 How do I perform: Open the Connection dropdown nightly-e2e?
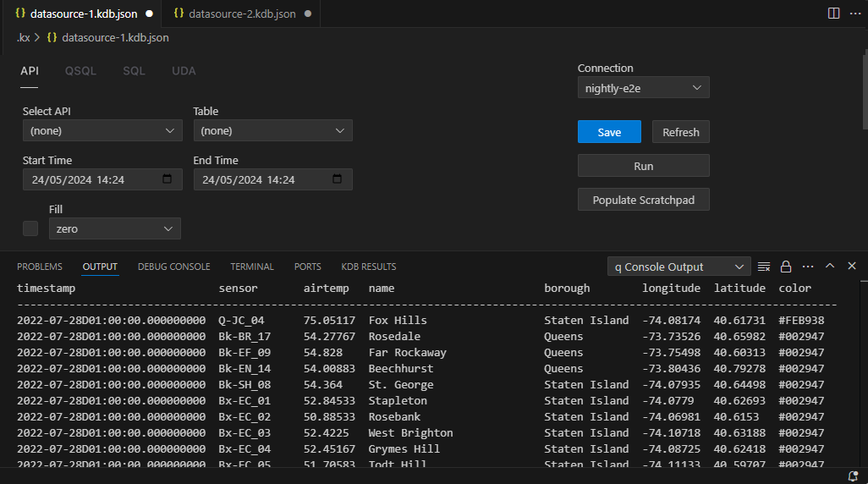(x=643, y=88)
